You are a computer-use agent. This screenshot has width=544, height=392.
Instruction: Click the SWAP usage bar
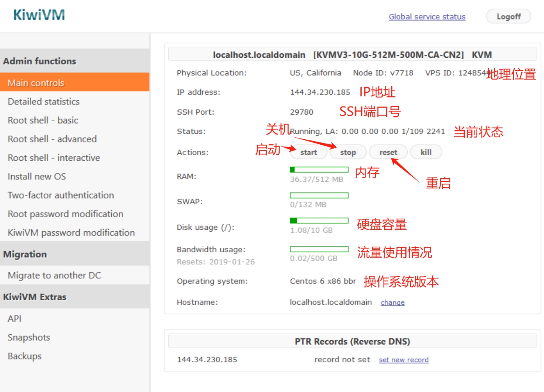coord(319,195)
